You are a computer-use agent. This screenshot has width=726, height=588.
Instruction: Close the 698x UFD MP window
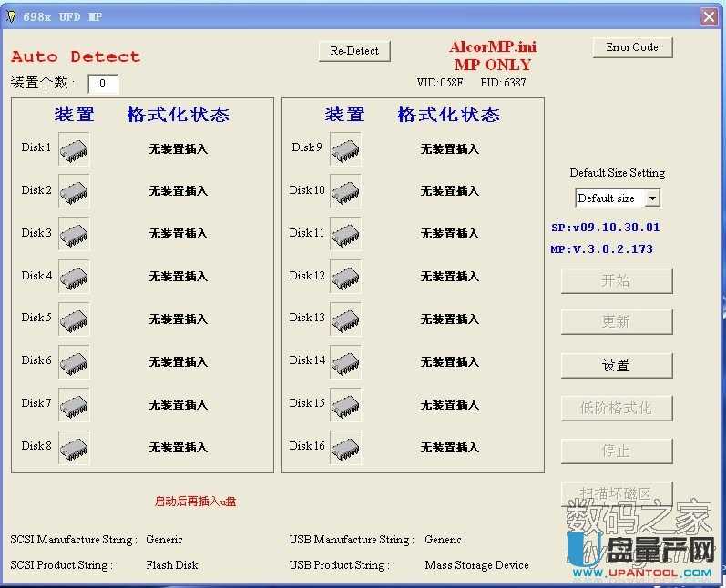click(x=709, y=17)
